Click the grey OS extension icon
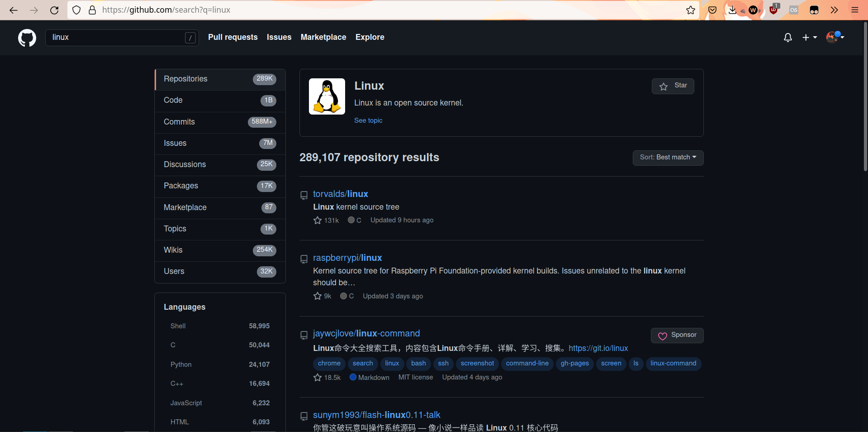This screenshot has width=868, height=432. (x=794, y=10)
